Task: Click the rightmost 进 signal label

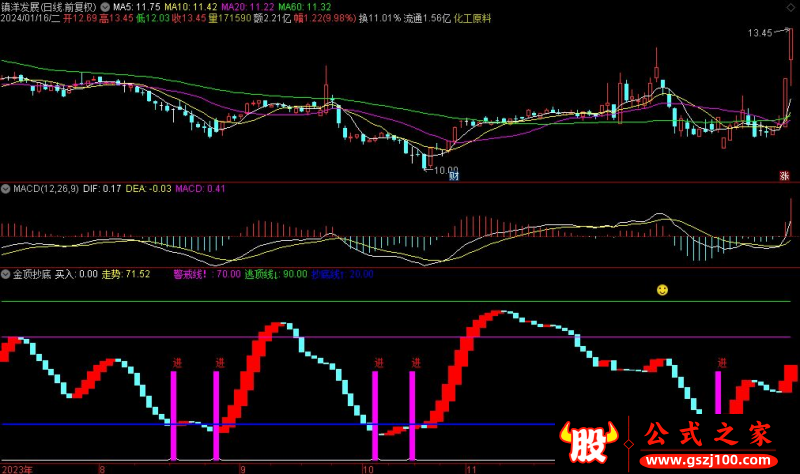Action: point(721,363)
